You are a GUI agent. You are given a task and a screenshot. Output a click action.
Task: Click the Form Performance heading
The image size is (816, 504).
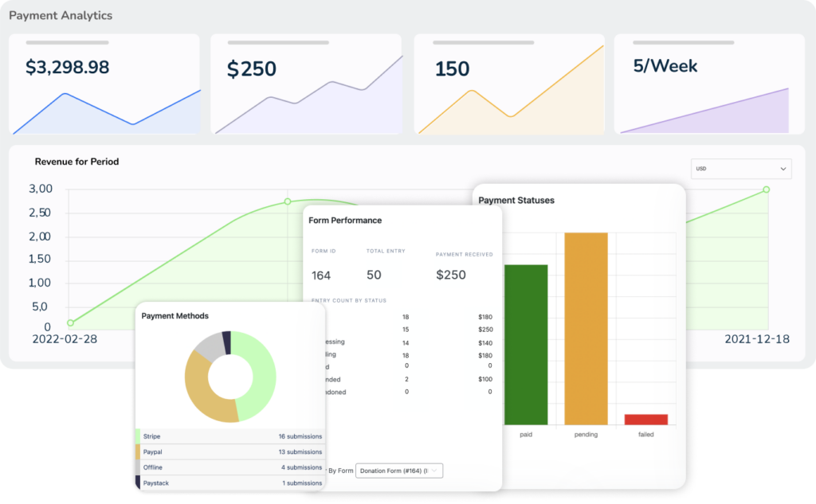pos(345,221)
